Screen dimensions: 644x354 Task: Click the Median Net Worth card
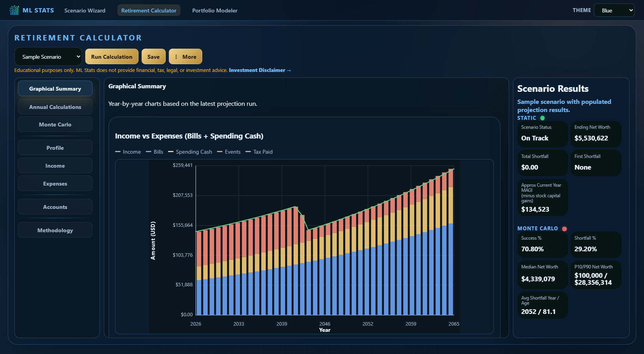pos(542,275)
